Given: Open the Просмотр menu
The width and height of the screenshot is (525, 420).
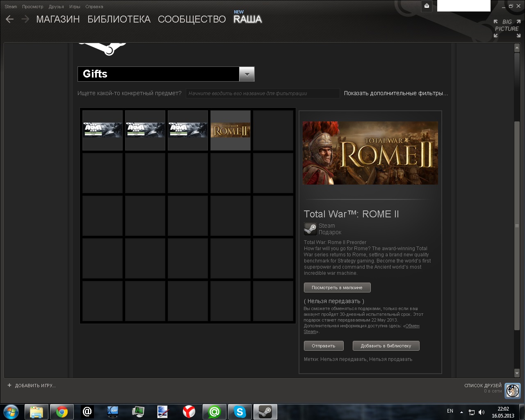Looking at the screenshot, I should [x=32, y=7].
